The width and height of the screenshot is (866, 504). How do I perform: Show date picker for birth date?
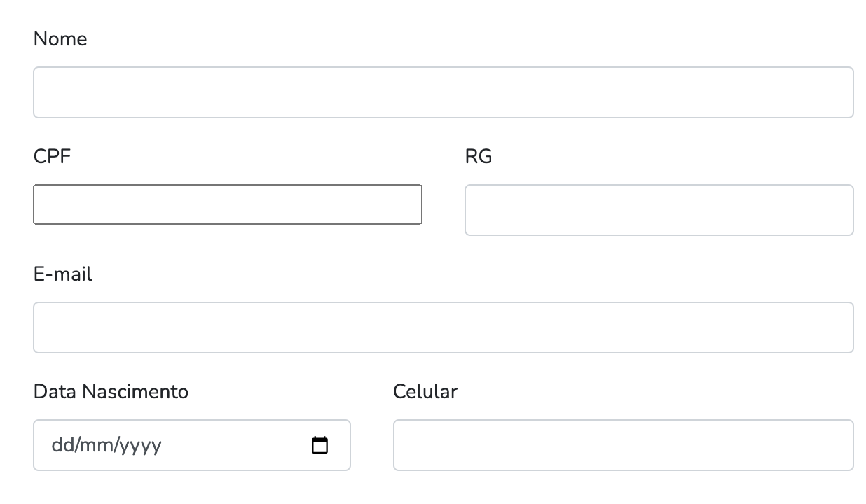coord(319,445)
